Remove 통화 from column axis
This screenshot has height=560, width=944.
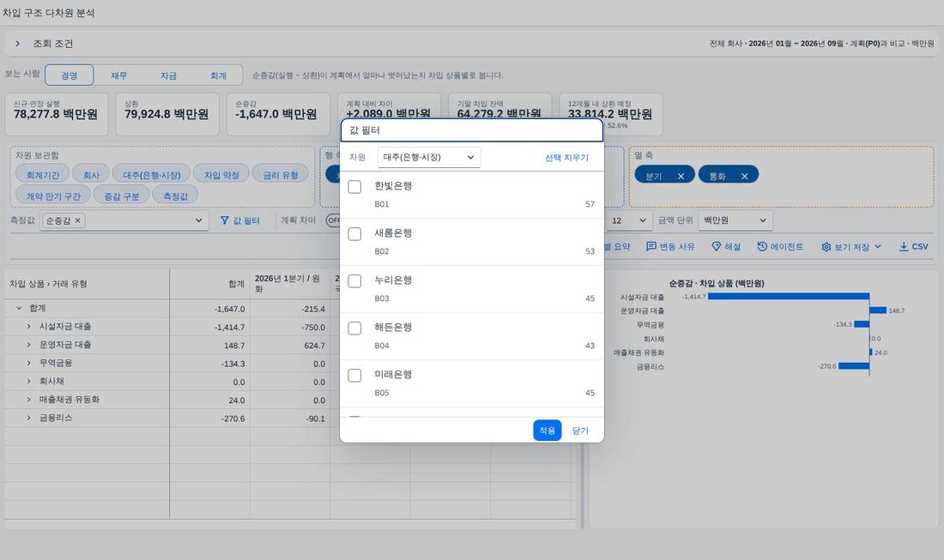point(745,177)
